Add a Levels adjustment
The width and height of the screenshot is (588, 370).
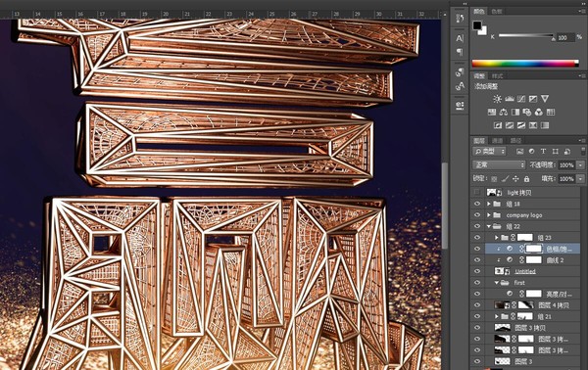point(510,99)
